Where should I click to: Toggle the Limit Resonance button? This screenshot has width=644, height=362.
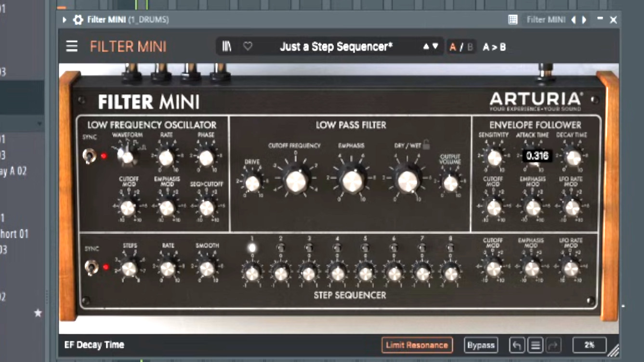(417, 345)
